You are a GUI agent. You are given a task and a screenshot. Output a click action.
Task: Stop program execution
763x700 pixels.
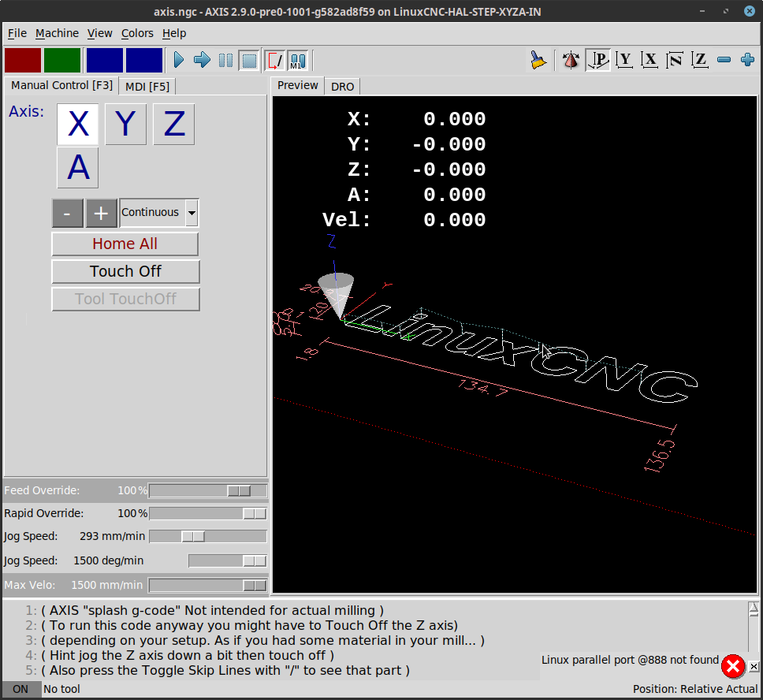click(249, 61)
